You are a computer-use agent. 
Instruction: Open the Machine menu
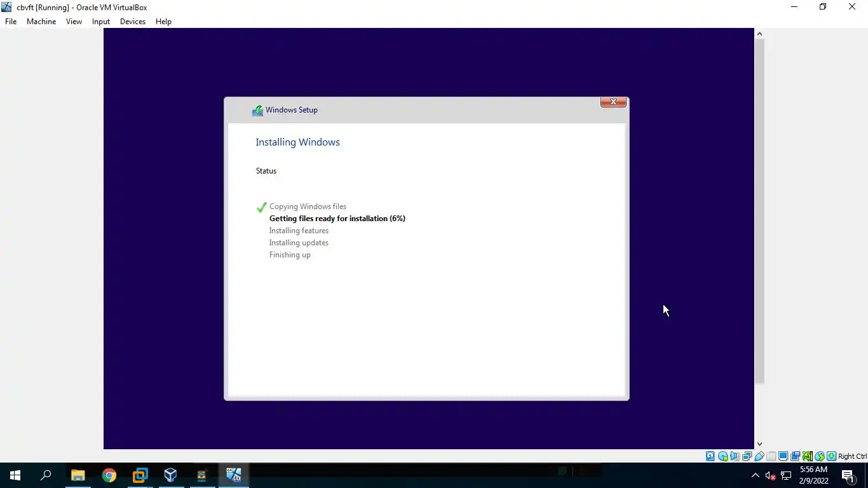click(x=41, y=22)
